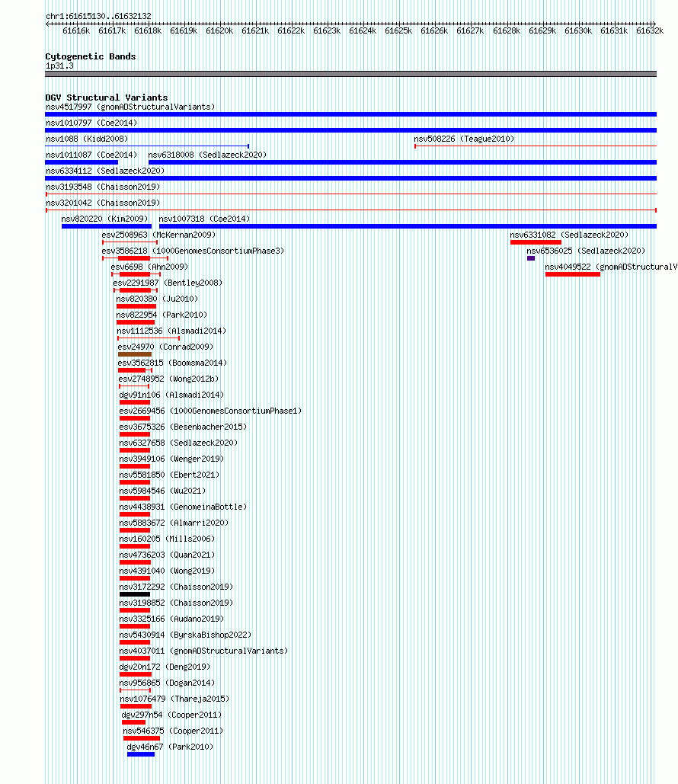Viewport: 678px width, 784px height.
Task: Select nsv6331082 (Sedlazeck2020) label
Action: (569, 235)
